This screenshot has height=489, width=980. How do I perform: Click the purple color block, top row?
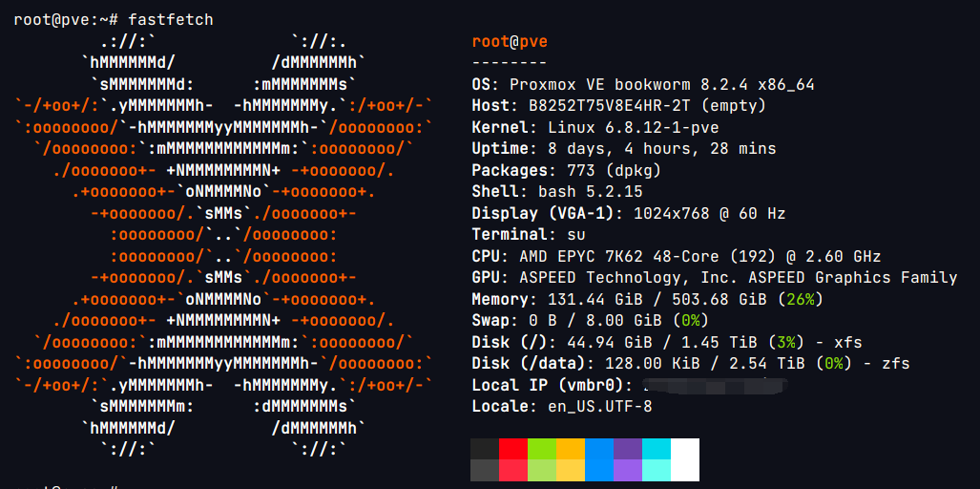pos(628,449)
